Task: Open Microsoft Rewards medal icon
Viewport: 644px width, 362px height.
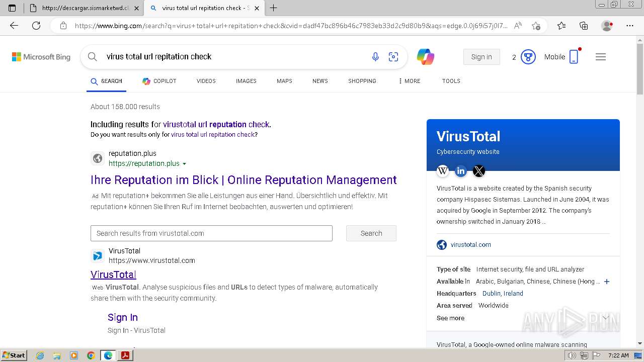Action: [x=528, y=57]
